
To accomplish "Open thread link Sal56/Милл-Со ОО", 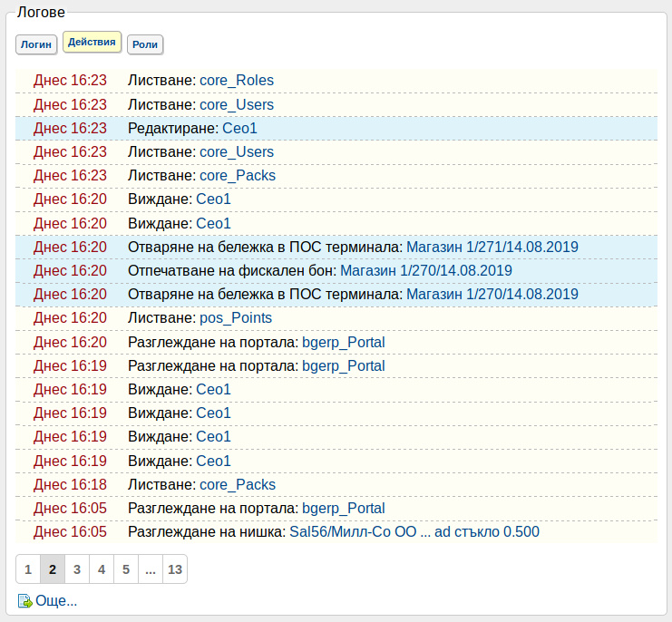I will click(414, 531).
